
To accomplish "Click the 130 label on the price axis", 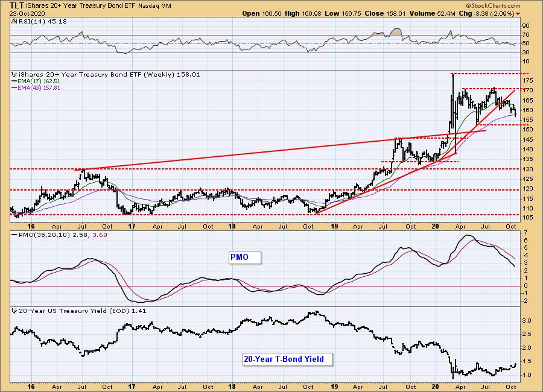I will [x=528, y=169].
